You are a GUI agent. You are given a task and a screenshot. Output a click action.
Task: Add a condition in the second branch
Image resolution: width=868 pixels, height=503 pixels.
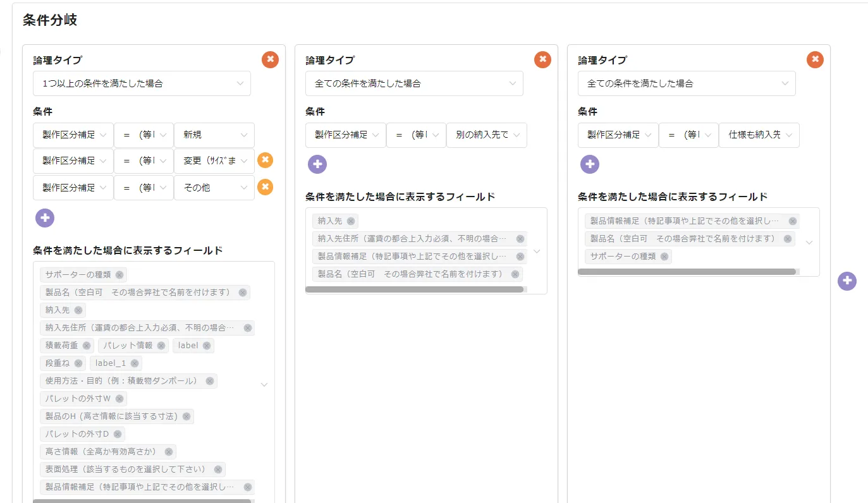click(x=317, y=164)
